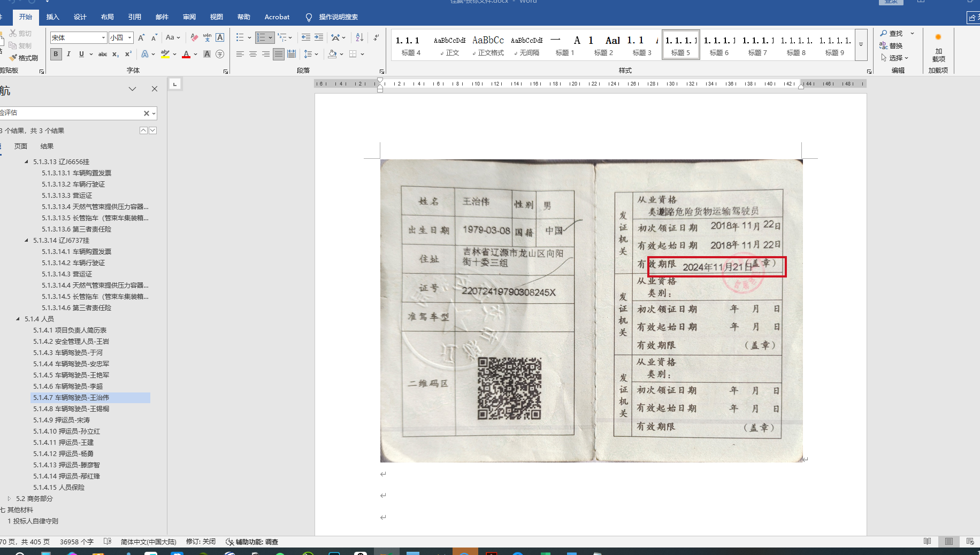Center-align the paragraph
The image size is (980, 555).
point(252,54)
